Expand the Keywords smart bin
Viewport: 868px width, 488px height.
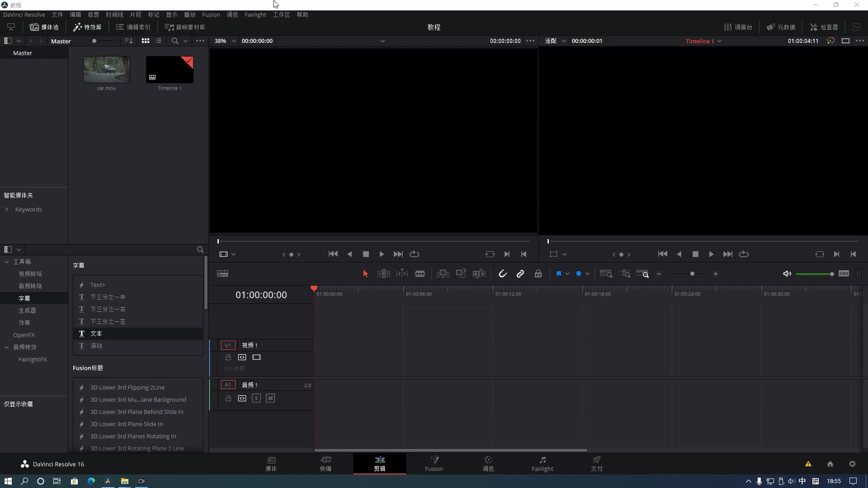[x=7, y=209]
